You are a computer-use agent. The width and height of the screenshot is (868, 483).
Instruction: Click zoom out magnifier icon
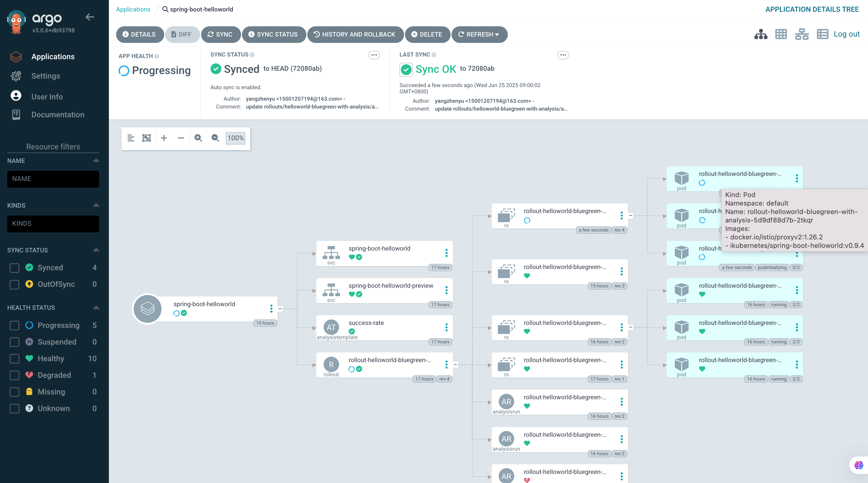pyautogui.click(x=215, y=138)
